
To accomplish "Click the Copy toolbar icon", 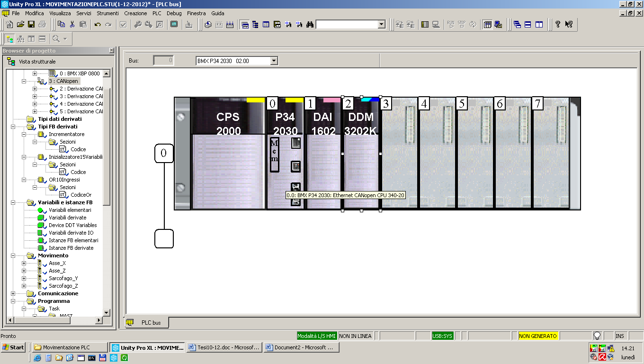I will click(x=61, y=24).
